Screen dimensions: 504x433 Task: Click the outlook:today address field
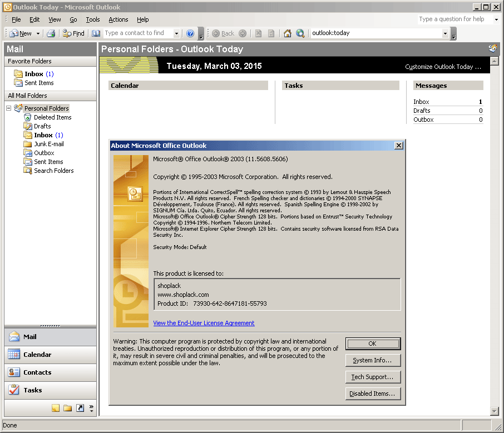click(x=376, y=33)
